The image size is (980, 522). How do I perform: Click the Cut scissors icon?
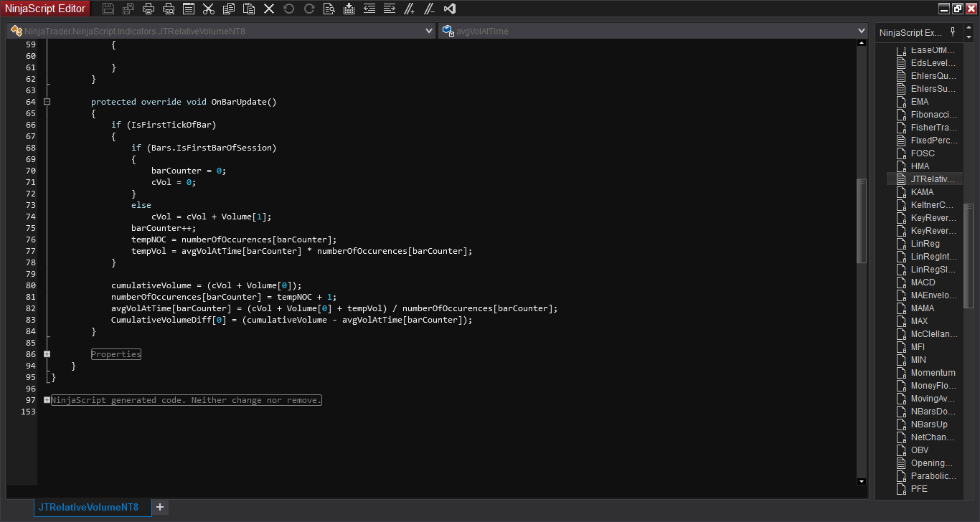coord(209,9)
